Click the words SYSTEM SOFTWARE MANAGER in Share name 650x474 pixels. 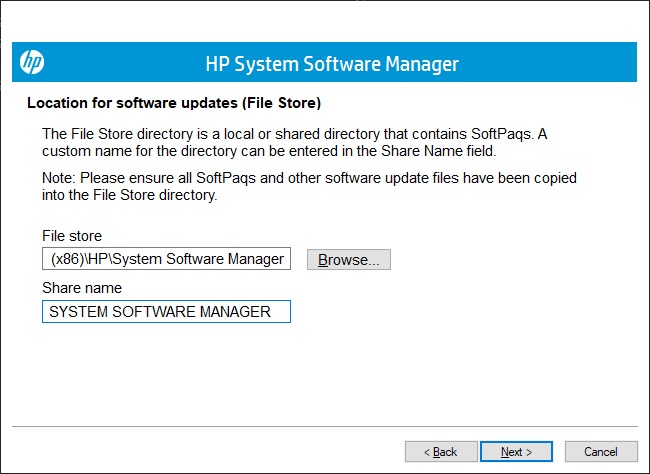tap(160, 312)
